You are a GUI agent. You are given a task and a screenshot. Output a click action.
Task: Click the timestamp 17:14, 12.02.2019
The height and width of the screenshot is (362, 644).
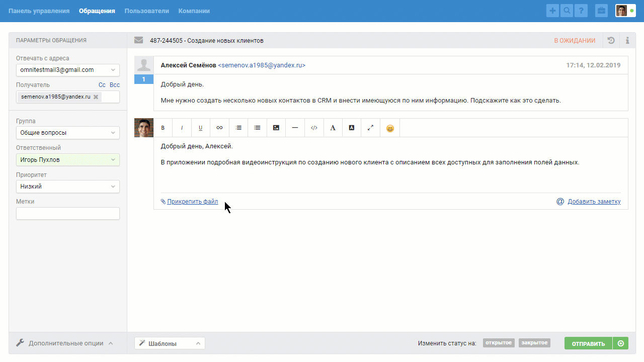pyautogui.click(x=593, y=65)
